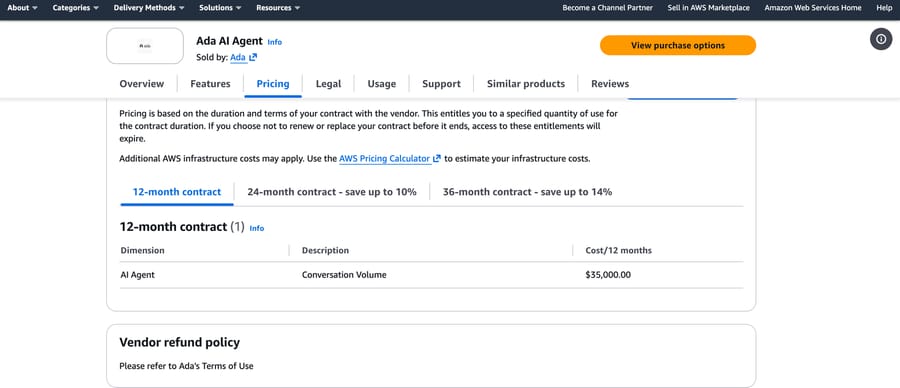Viewport: 900px width, 388px height.
Task: Click the round info icon at top right
Action: [x=881, y=39]
